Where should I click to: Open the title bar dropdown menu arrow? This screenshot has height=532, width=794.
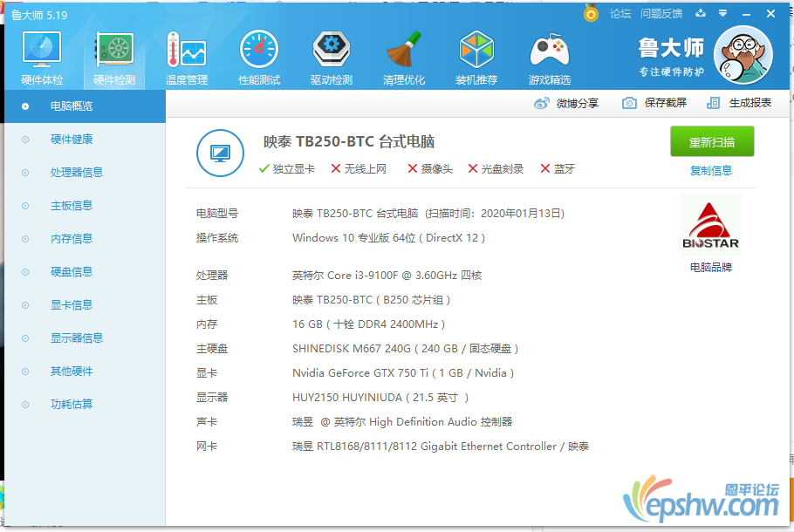(x=723, y=14)
